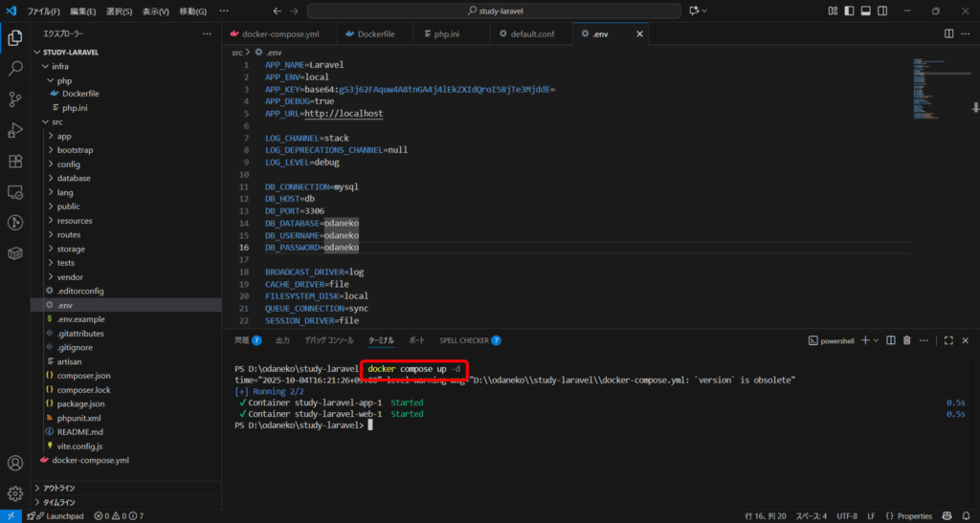This screenshot has height=523, width=980.
Task: Open the 選択(S) menu
Action: pos(119,11)
